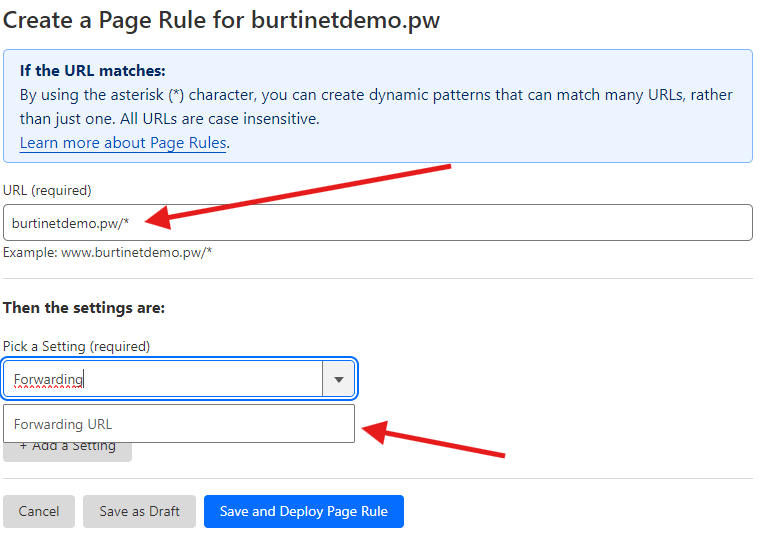This screenshot has height=538, width=764.
Task: Click into the setting box with typed 'Forwarding'
Action: point(163,379)
